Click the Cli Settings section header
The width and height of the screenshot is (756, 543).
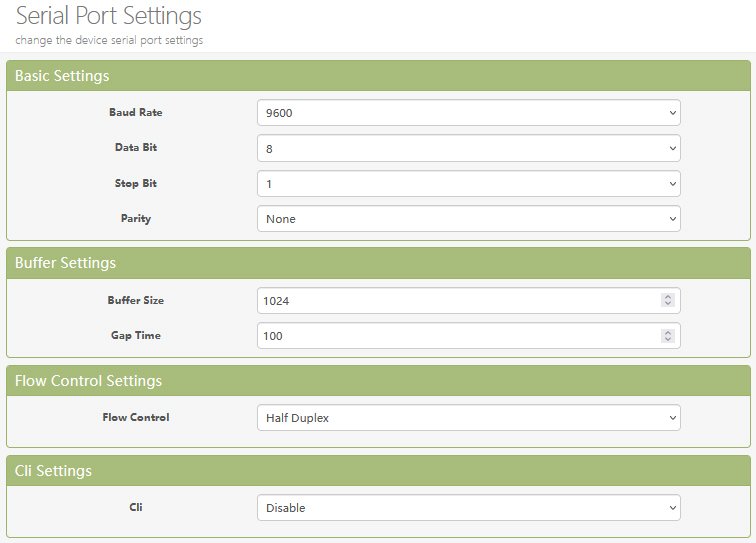point(53,471)
